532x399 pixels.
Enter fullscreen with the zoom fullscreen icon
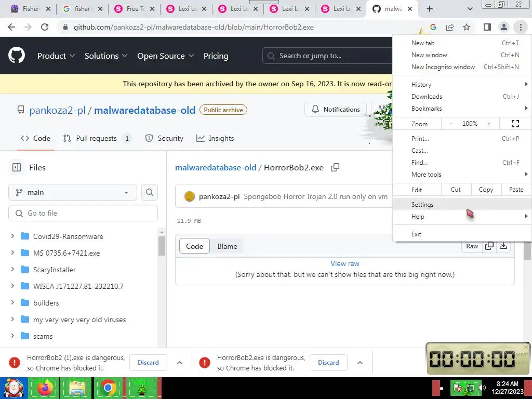(515, 124)
